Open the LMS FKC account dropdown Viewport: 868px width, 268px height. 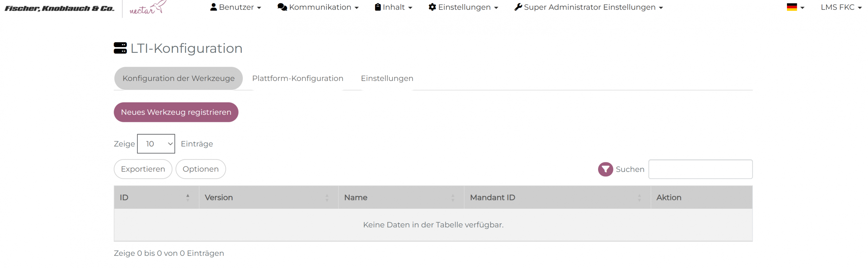click(x=841, y=7)
